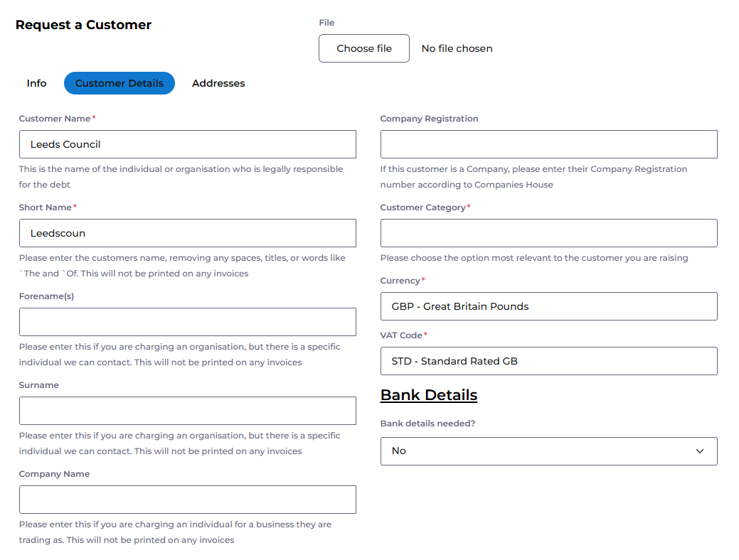Click the Choose file button

364,48
